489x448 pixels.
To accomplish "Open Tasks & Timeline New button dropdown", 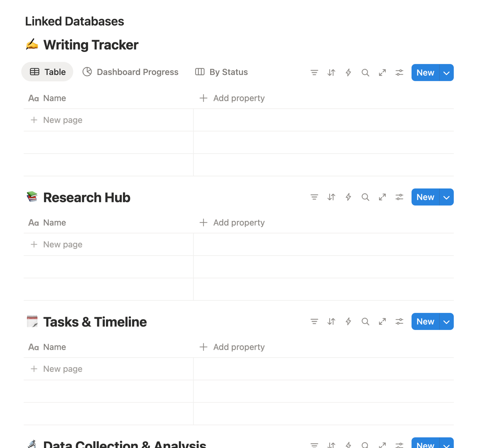I will [x=446, y=322].
